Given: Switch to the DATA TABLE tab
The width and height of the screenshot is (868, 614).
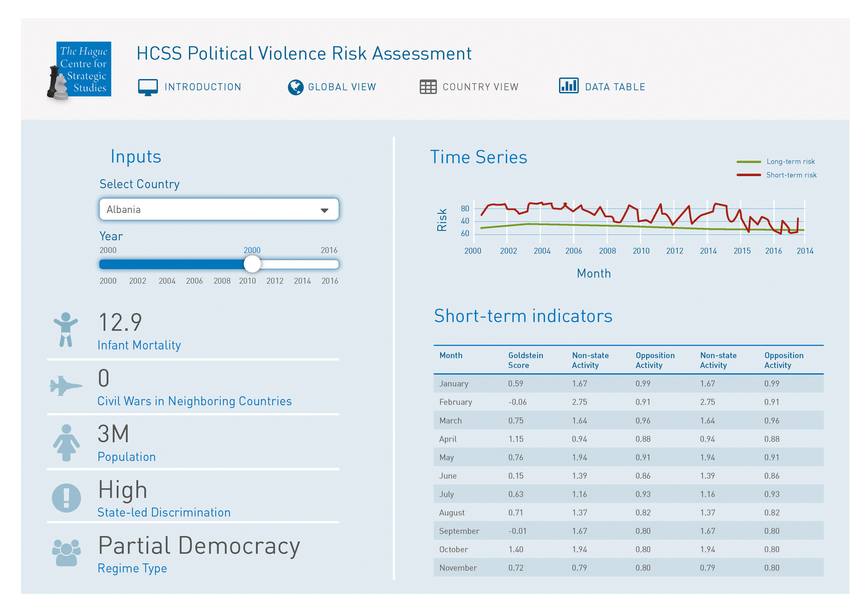Looking at the screenshot, I should click(x=615, y=87).
